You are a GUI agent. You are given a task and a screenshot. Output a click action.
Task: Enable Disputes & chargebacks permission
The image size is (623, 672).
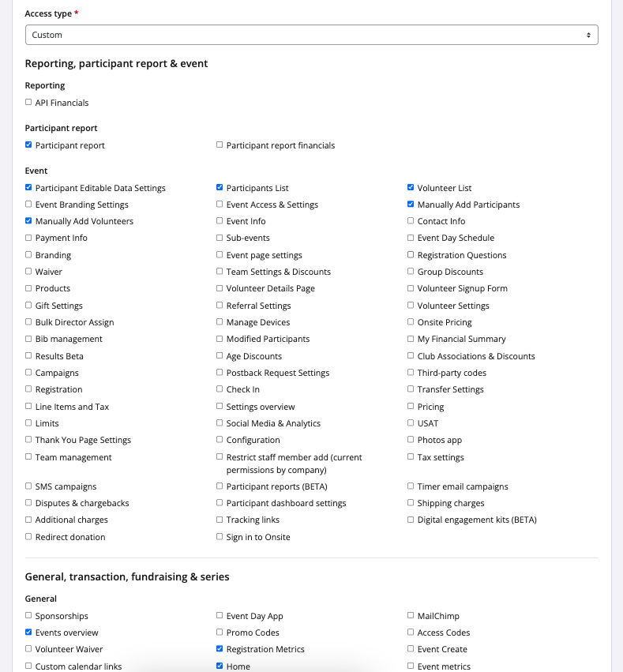click(x=28, y=503)
